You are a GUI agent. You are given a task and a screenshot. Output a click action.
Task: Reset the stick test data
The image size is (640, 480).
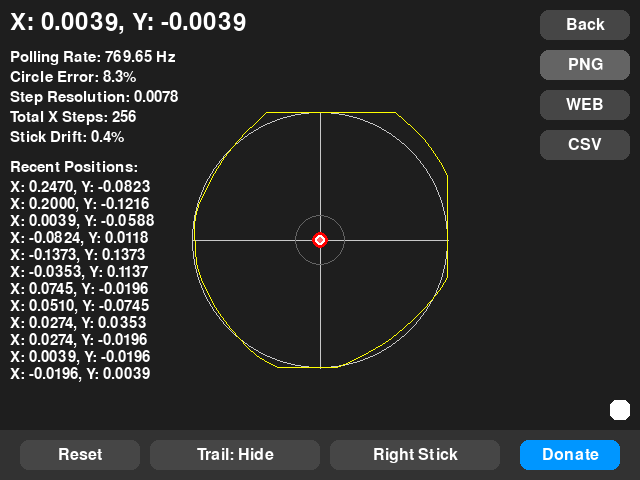[x=80, y=455]
